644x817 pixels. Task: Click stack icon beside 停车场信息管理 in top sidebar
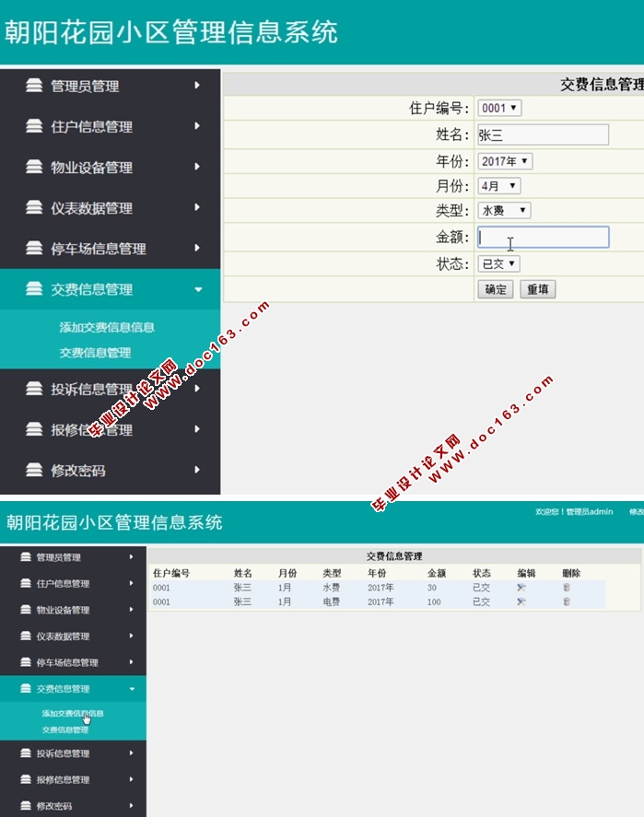coord(34,248)
